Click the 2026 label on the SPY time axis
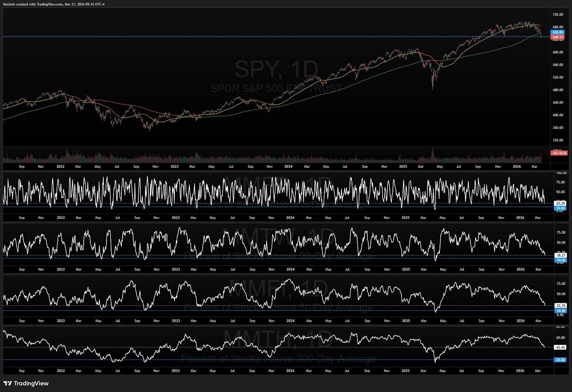This screenshot has width=572, height=392. [517, 167]
